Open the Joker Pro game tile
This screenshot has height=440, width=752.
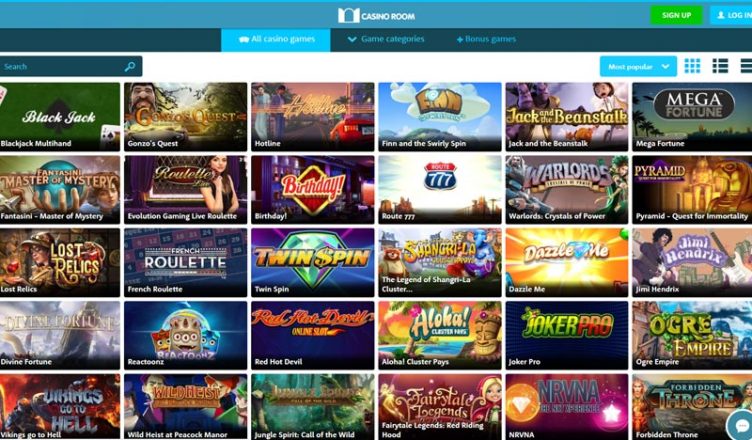point(566,335)
